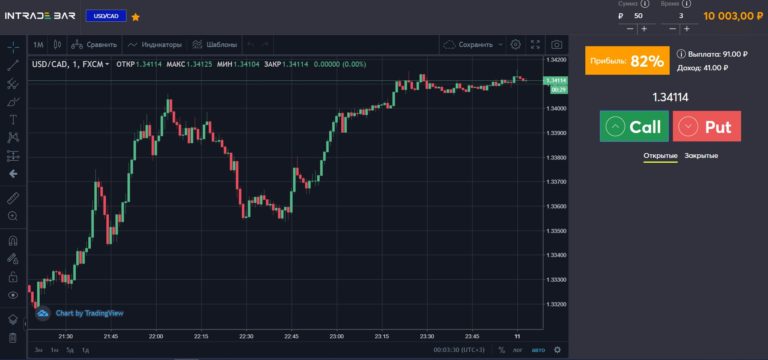Viewport: 768px width, 360px height.
Task: Decrease the expiry time with minus
Action: pos(673,29)
